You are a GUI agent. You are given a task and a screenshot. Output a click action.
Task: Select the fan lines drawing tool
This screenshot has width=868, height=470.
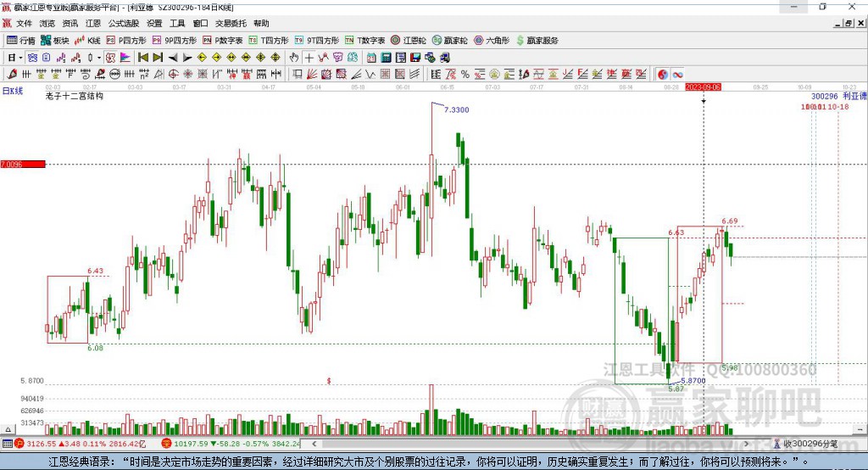(x=312, y=75)
